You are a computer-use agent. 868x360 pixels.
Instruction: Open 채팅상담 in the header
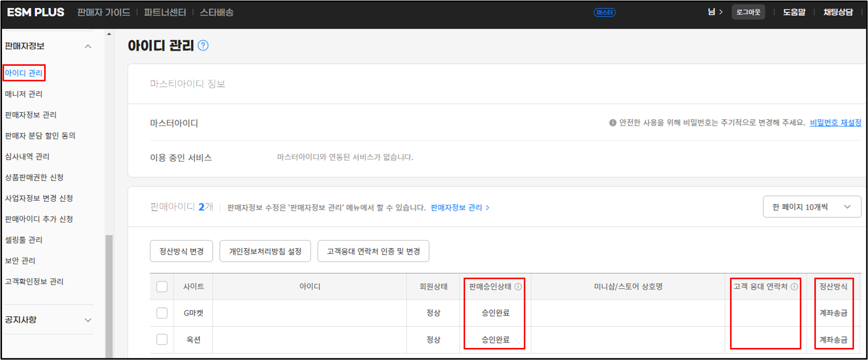pyautogui.click(x=838, y=12)
